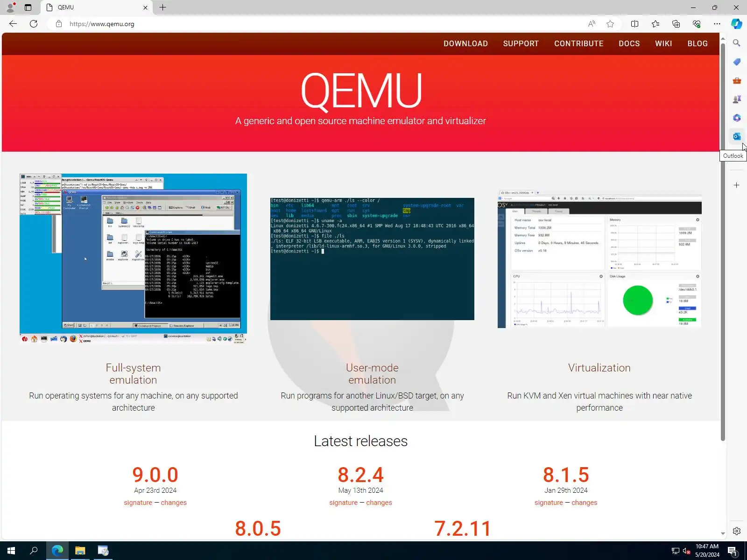Open the WIKI page
Image resolution: width=747 pixels, height=560 pixels.
coord(663,43)
